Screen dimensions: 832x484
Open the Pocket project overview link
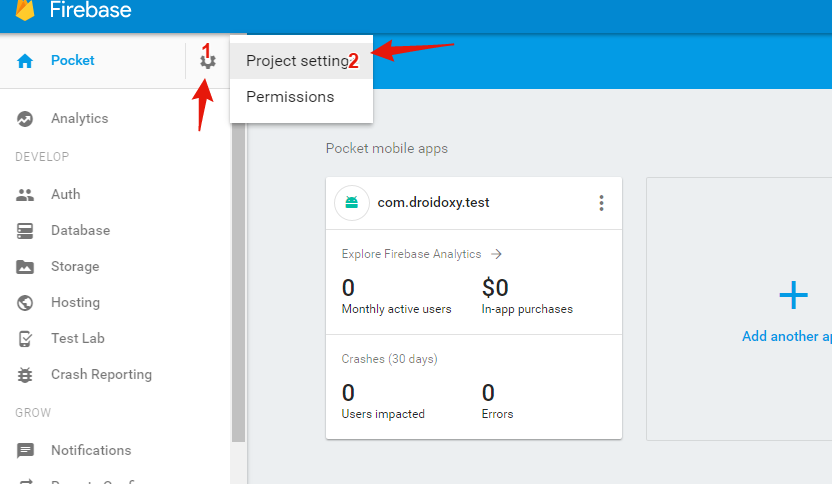coord(73,61)
